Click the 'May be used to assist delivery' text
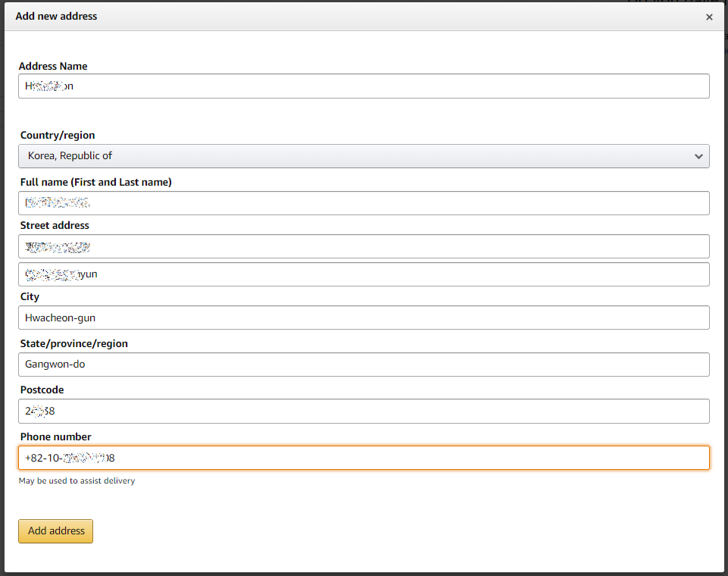Screen dimensions: 728x576 tap(77, 481)
